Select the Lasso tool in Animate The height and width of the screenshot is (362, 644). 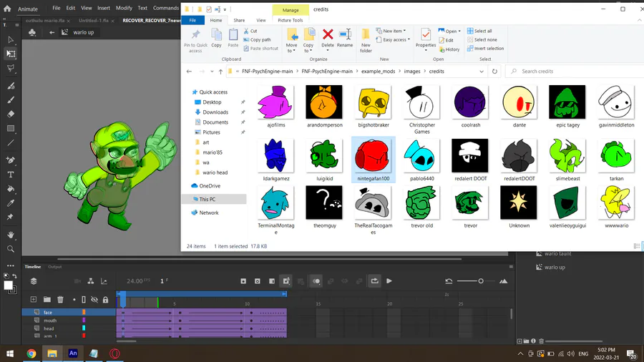pyautogui.click(x=11, y=68)
